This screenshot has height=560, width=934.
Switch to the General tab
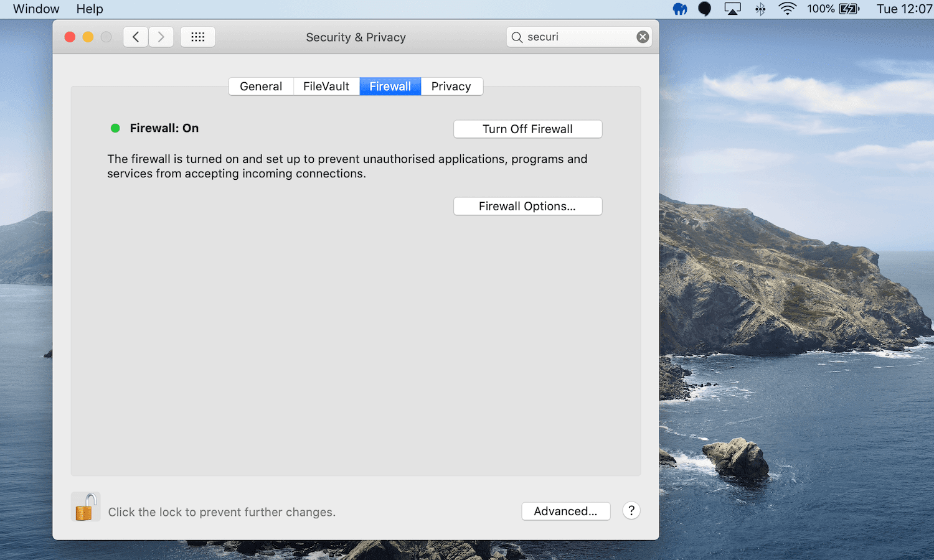261,86
